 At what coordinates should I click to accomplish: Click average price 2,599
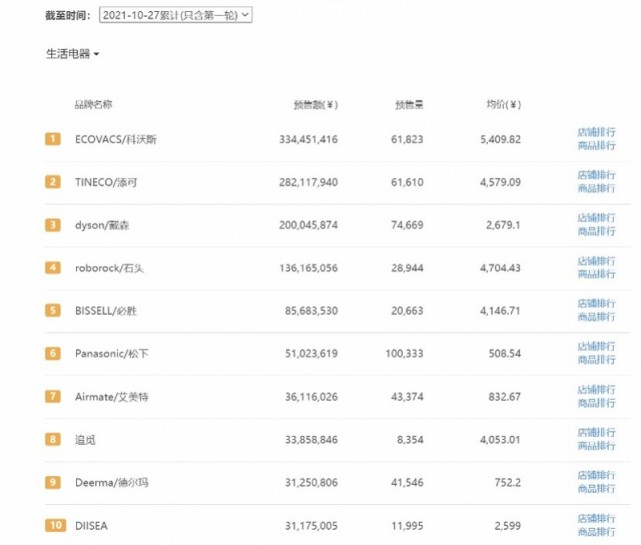[x=508, y=526]
